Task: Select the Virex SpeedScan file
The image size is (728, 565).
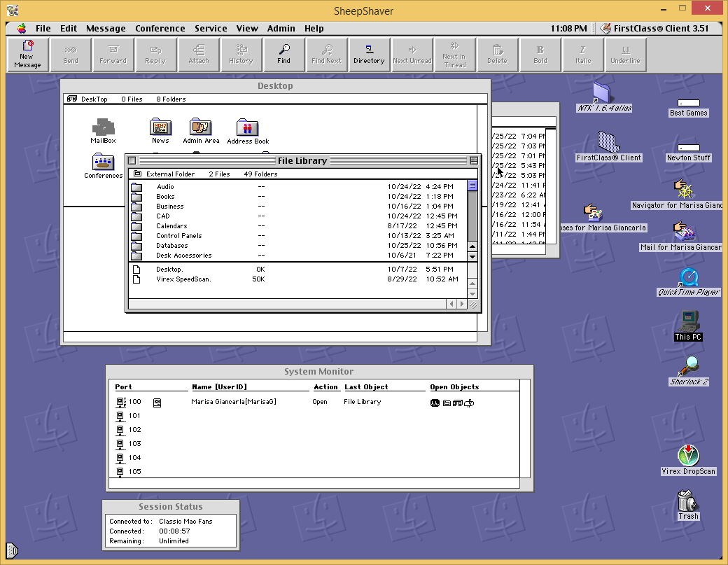Action: (x=298, y=279)
